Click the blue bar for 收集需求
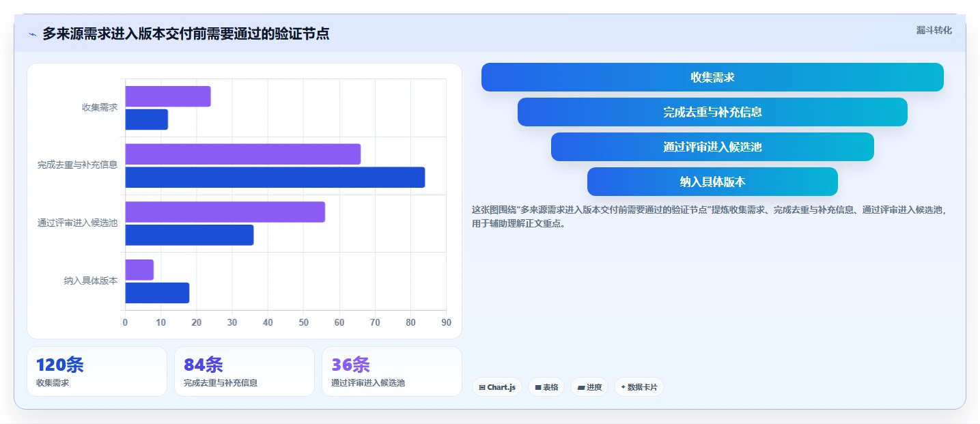The image size is (980, 424). point(146,119)
